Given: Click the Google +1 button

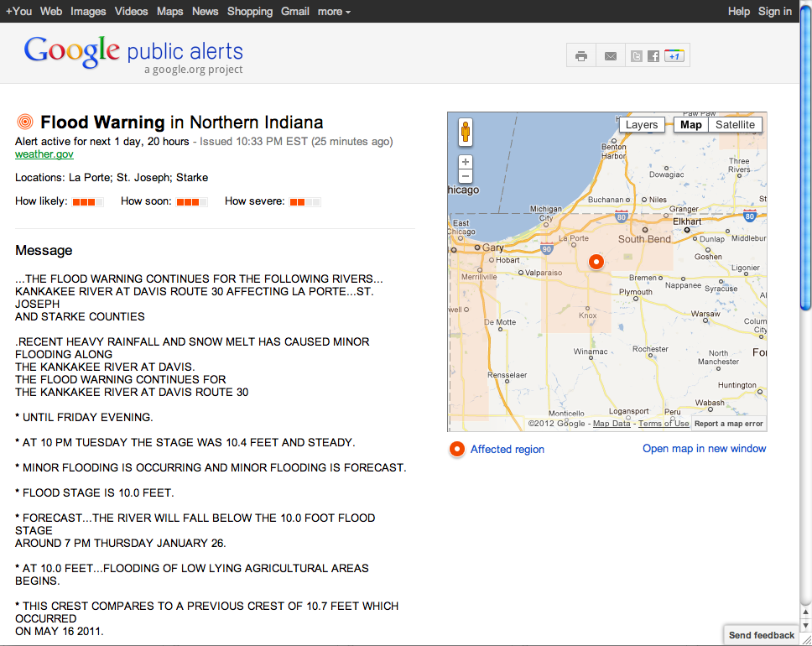Looking at the screenshot, I should click(674, 56).
